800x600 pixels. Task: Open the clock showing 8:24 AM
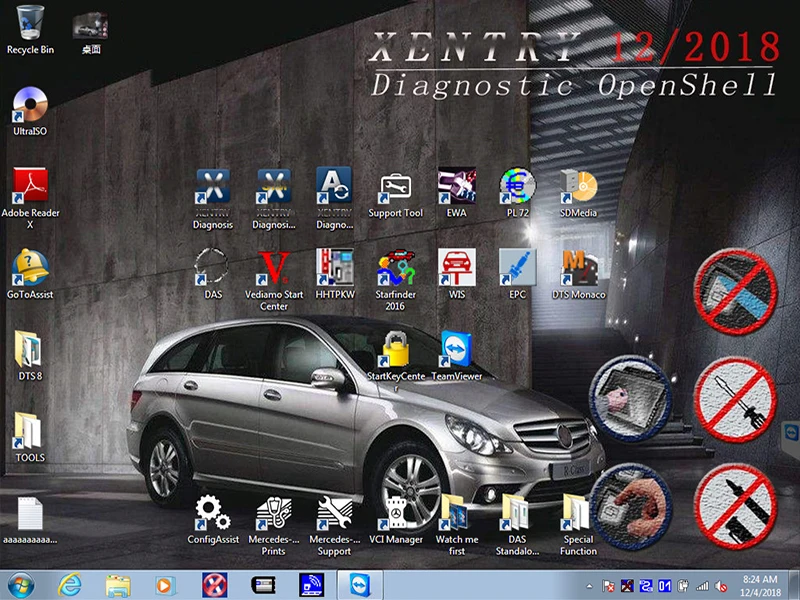[x=760, y=586]
